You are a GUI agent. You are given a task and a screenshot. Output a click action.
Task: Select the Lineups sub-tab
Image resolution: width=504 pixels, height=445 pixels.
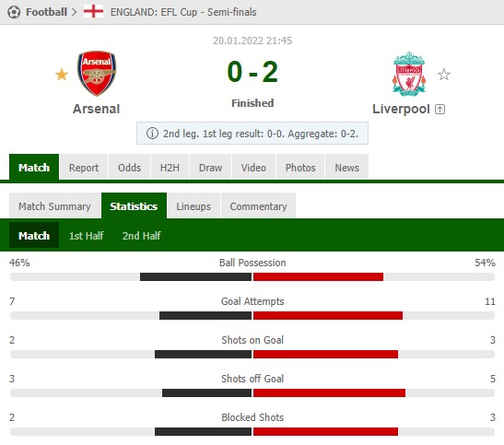coord(193,205)
